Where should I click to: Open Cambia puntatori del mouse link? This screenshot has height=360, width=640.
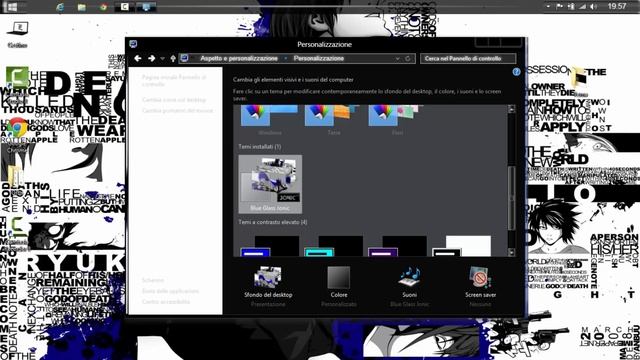(178, 110)
